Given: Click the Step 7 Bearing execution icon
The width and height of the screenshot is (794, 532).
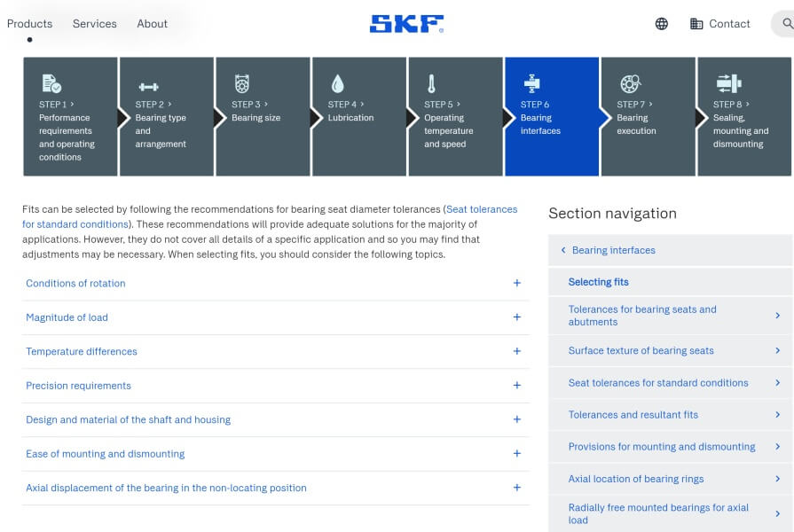Looking at the screenshot, I should pos(631,83).
